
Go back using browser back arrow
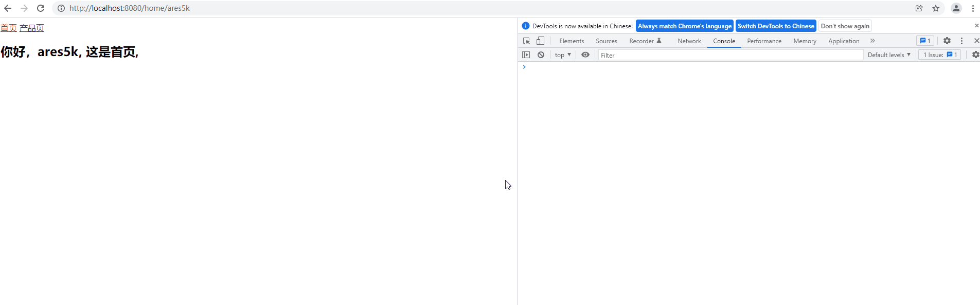pyautogui.click(x=8, y=8)
